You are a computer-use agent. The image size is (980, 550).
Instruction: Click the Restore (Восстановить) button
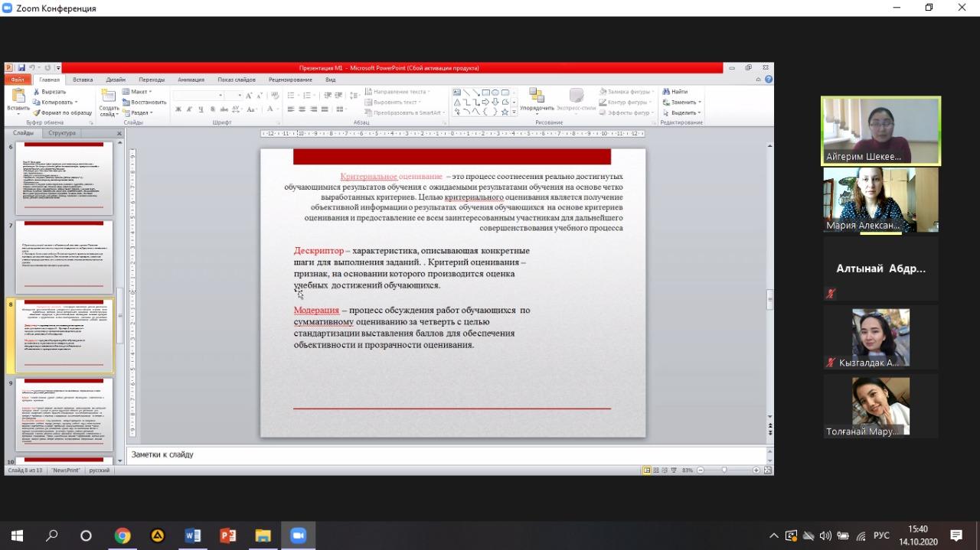pyautogui.click(x=147, y=102)
